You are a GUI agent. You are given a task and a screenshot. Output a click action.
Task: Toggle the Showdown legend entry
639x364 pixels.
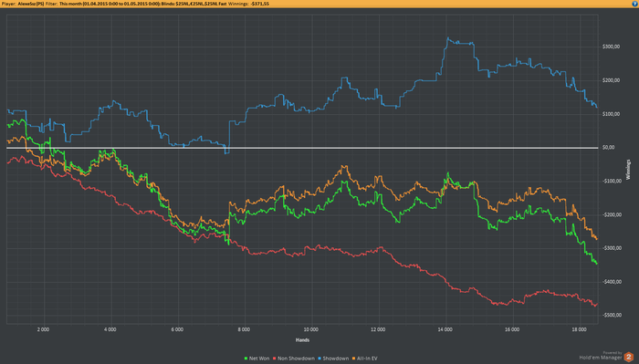pyautogui.click(x=333, y=359)
